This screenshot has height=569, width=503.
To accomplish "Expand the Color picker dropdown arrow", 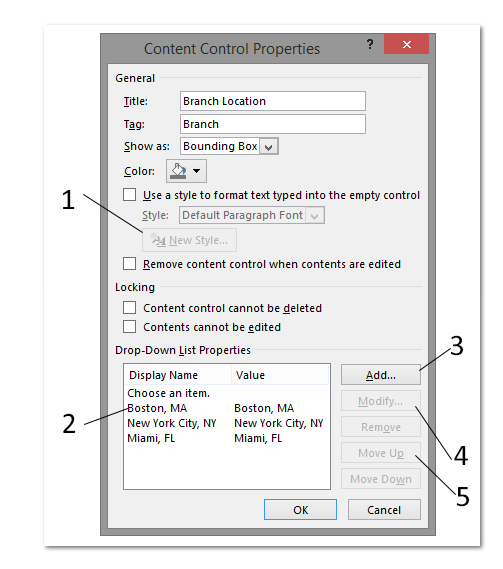I will click(197, 171).
